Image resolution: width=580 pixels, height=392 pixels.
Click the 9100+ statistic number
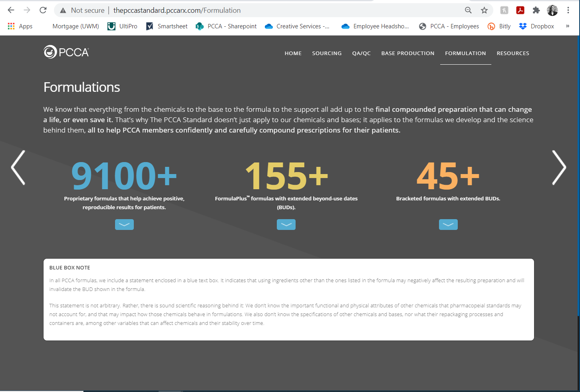click(124, 176)
